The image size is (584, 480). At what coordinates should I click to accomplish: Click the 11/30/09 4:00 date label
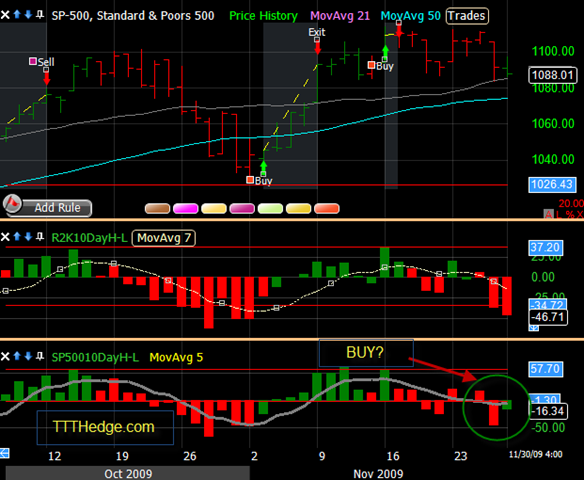point(536,454)
